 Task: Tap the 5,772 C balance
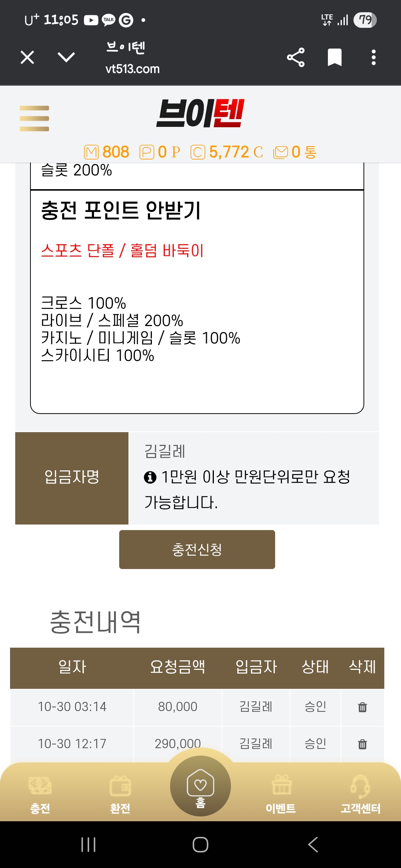coord(229,152)
